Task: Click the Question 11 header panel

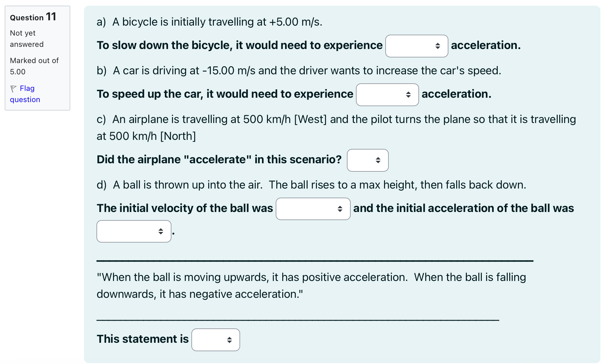Action: pos(33,17)
